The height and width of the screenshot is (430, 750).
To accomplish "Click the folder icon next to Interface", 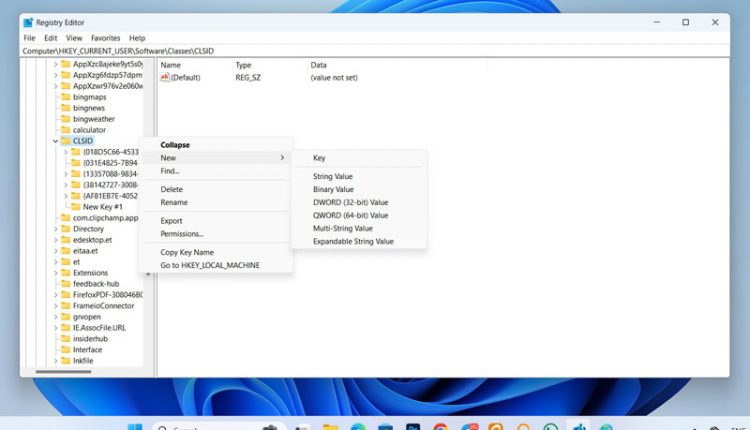I will tap(66, 350).
